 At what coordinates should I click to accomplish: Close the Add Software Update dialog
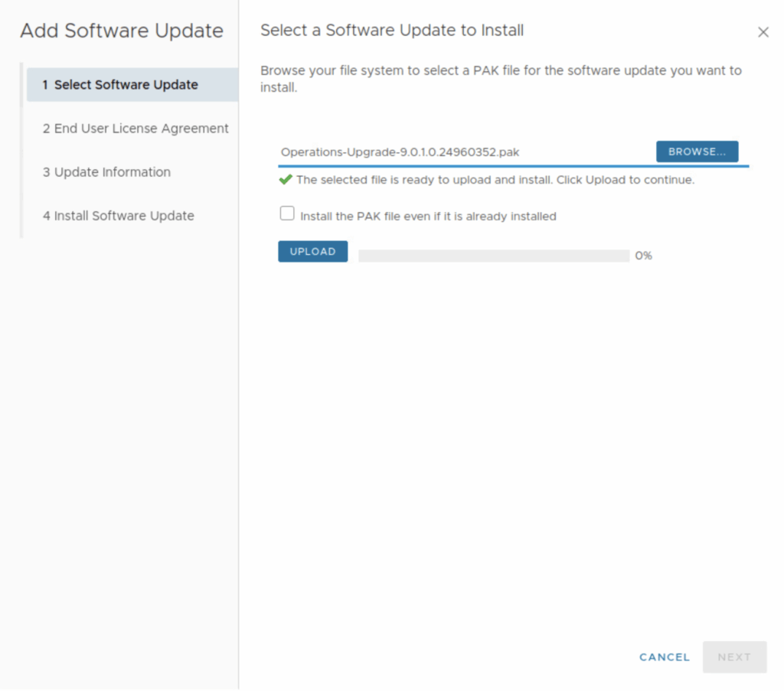pos(763,32)
